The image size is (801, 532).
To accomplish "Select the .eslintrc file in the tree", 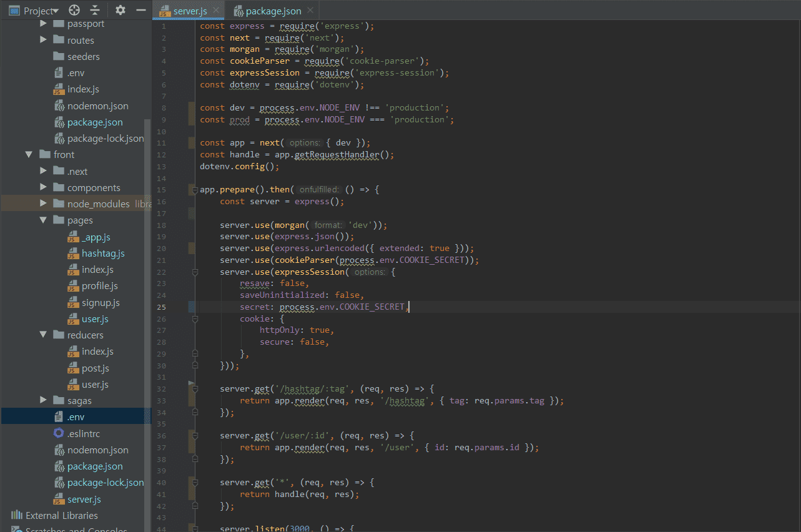I will pos(83,433).
